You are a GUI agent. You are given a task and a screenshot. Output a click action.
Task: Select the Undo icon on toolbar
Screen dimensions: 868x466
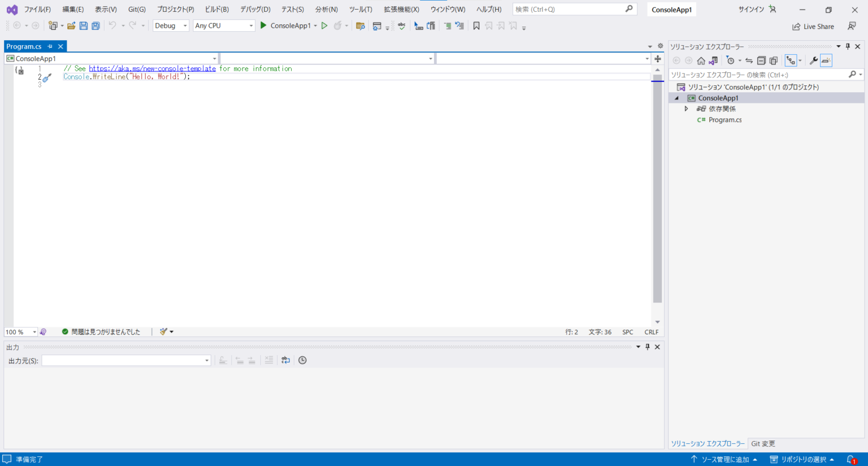point(112,25)
